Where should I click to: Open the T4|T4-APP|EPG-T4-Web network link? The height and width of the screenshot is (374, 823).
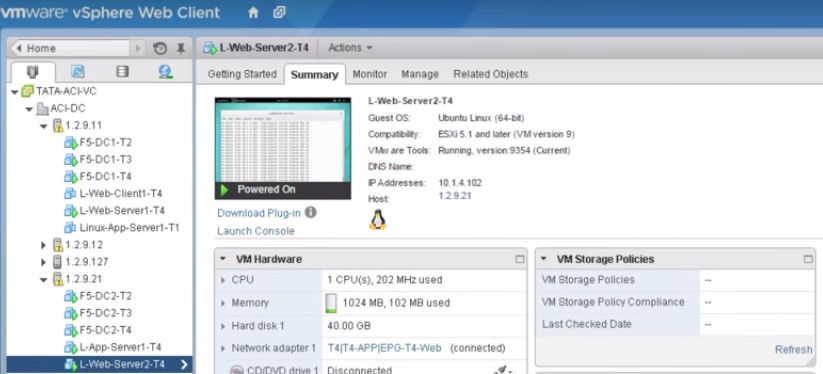tap(384, 348)
